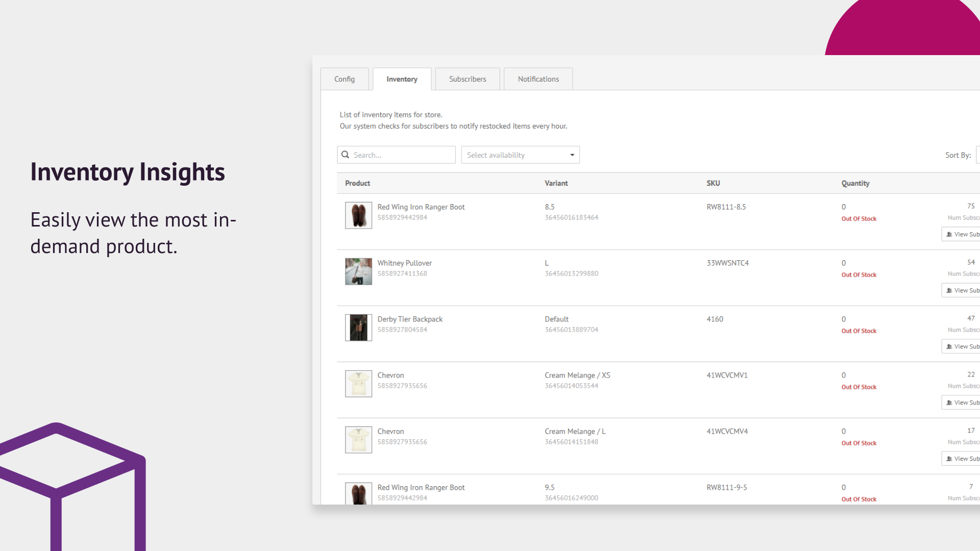Image resolution: width=980 pixels, height=551 pixels.
Task: Open the Subscribers tab
Action: coord(468,79)
